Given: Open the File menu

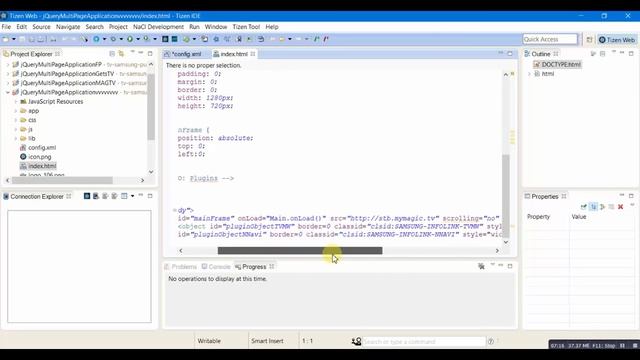Looking at the screenshot, I should coord(6,27).
